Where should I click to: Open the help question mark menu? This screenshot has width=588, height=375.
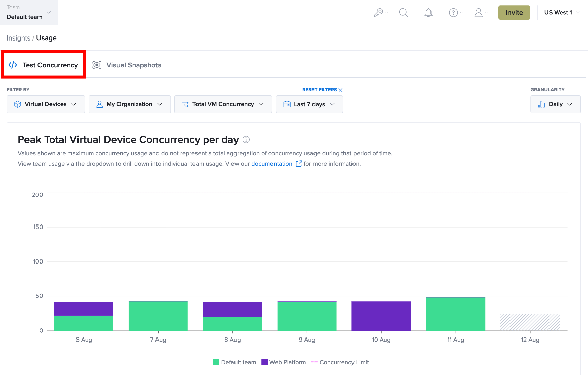pyautogui.click(x=456, y=13)
